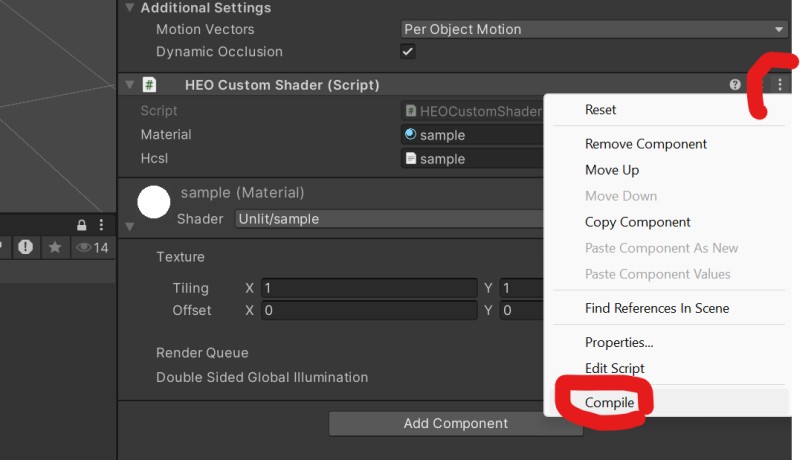Click the help icon on HEO Custom Shader
800x460 pixels.
point(736,85)
